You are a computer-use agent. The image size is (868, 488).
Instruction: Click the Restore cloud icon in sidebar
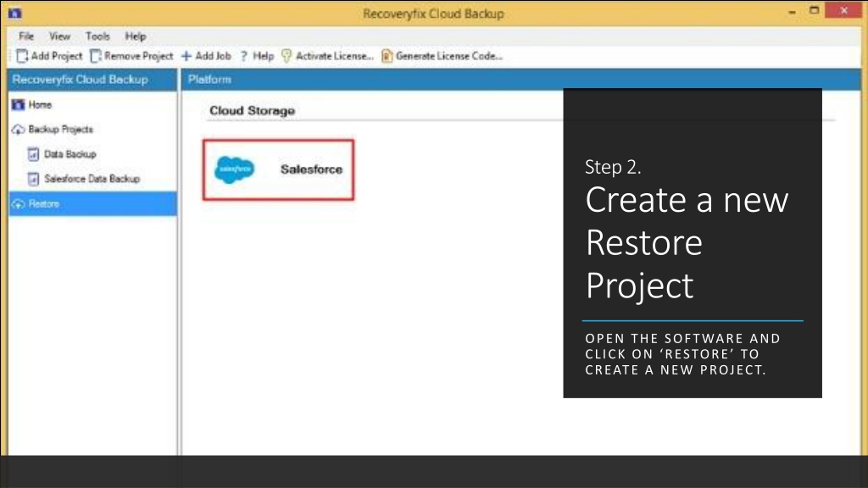tap(19, 204)
